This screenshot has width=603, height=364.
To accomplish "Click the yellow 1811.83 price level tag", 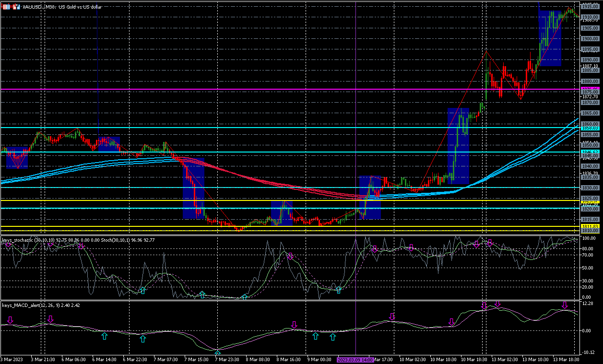I will [x=591, y=226].
